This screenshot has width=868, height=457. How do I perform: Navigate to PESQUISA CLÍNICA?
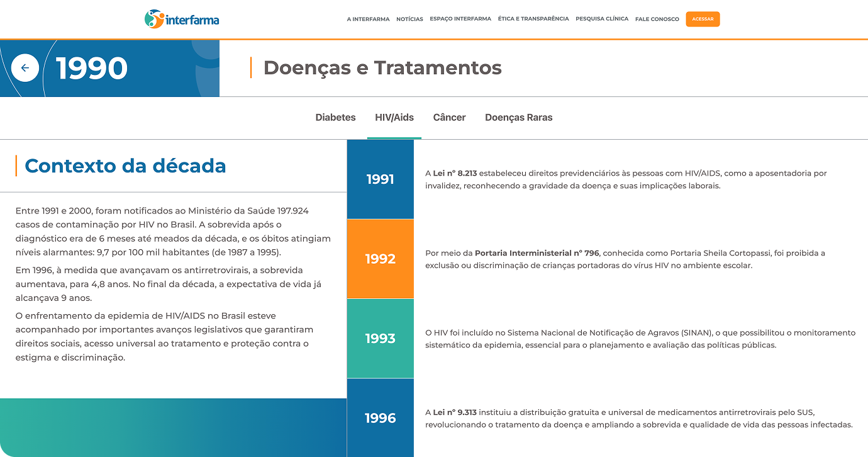(602, 19)
